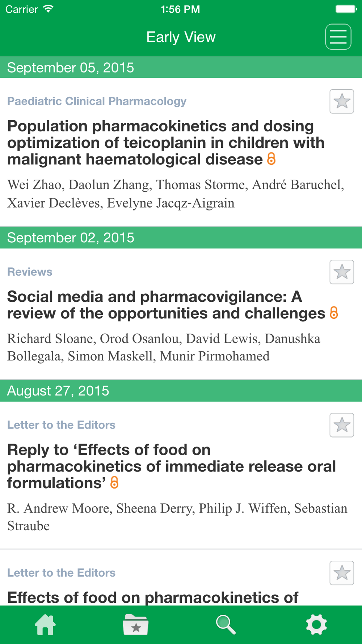The height and width of the screenshot is (644, 362).
Task: Open saved favorites folder tab
Action: click(x=135, y=625)
